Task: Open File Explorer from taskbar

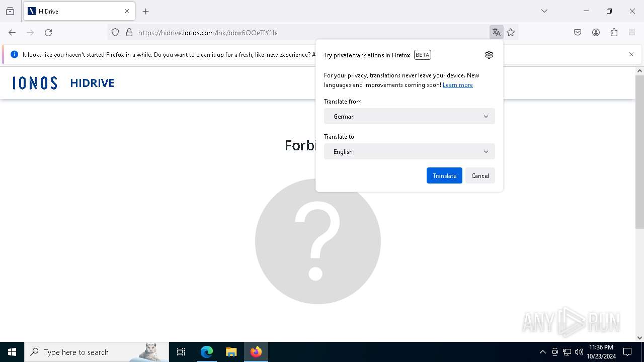Action: [x=231, y=352]
